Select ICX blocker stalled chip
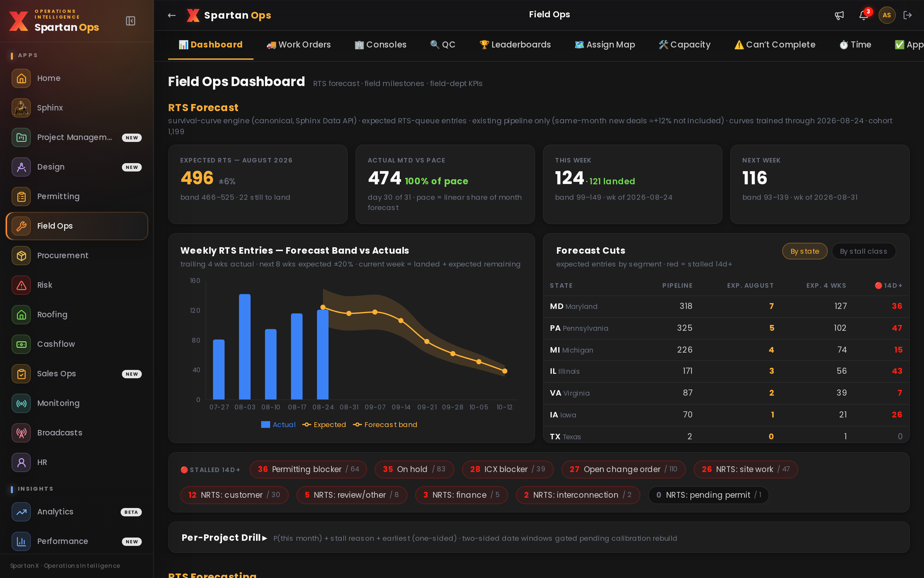 [508, 469]
